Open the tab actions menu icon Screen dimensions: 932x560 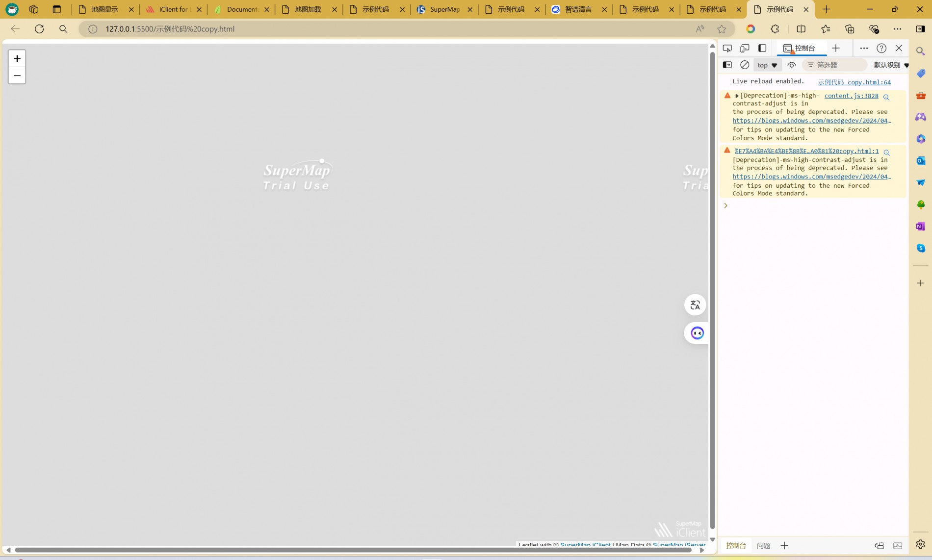(x=57, y=9)
